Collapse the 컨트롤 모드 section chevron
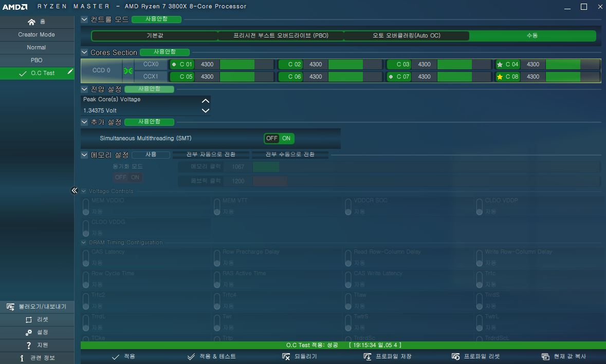 (x=84, y=20)
